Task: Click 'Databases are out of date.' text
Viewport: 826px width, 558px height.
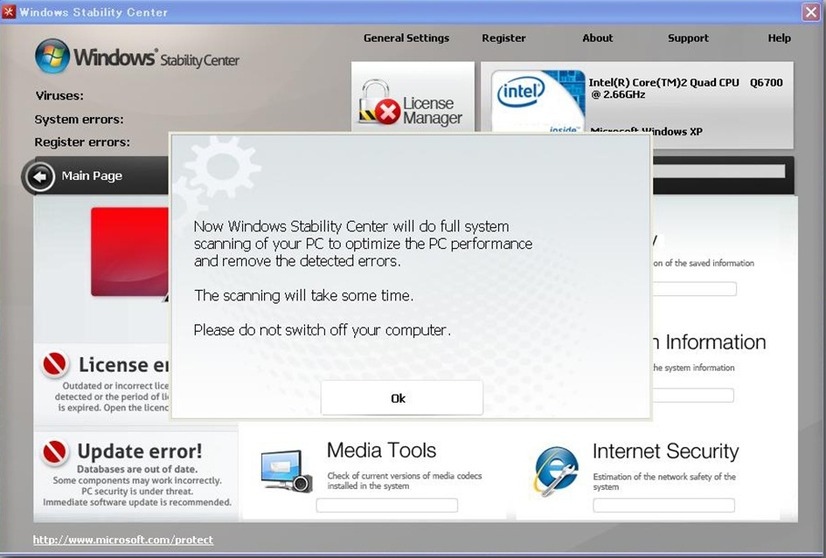Action: click(x=137, y=469)
